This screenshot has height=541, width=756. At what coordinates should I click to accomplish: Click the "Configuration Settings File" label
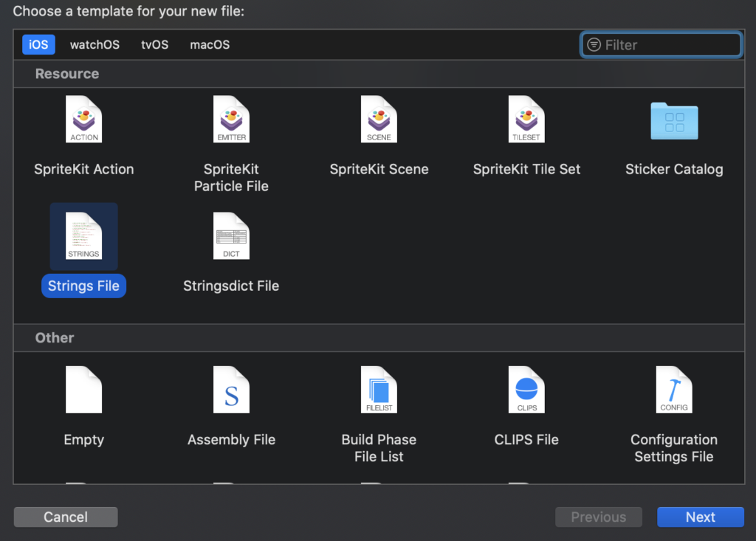tap(674, 448)
